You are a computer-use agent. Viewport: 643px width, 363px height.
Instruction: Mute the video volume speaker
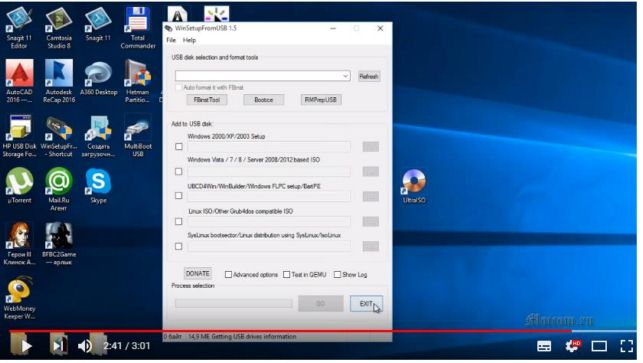(85, 346)
